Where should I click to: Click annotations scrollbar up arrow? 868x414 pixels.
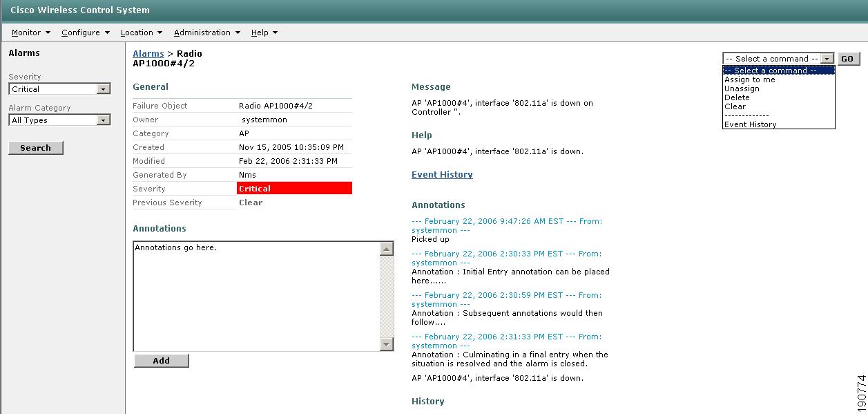(387, 249)
